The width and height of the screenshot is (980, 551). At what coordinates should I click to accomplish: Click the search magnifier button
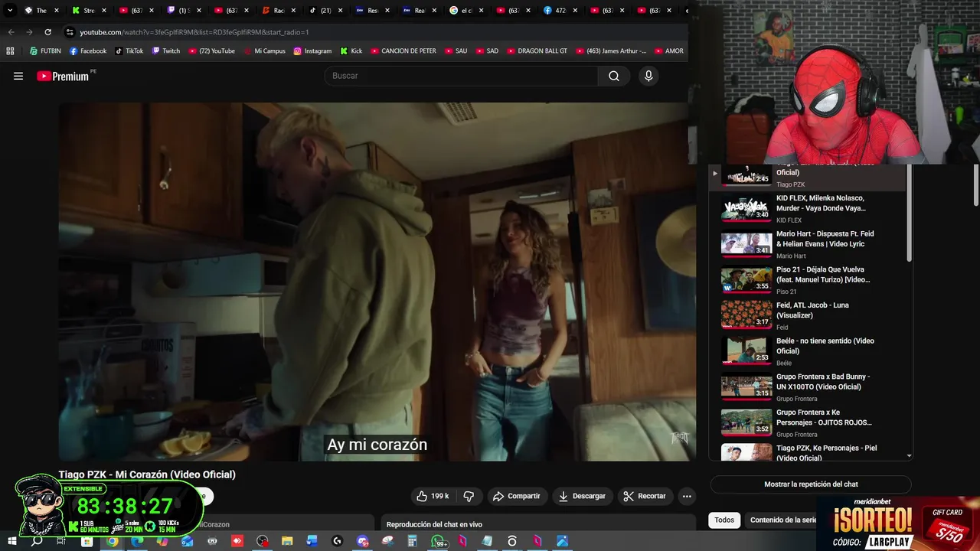click(x=613, y=76)
